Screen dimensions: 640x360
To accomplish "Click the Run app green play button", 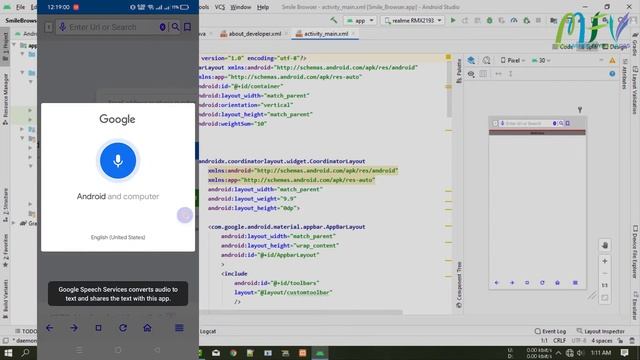I will [453, 20].
